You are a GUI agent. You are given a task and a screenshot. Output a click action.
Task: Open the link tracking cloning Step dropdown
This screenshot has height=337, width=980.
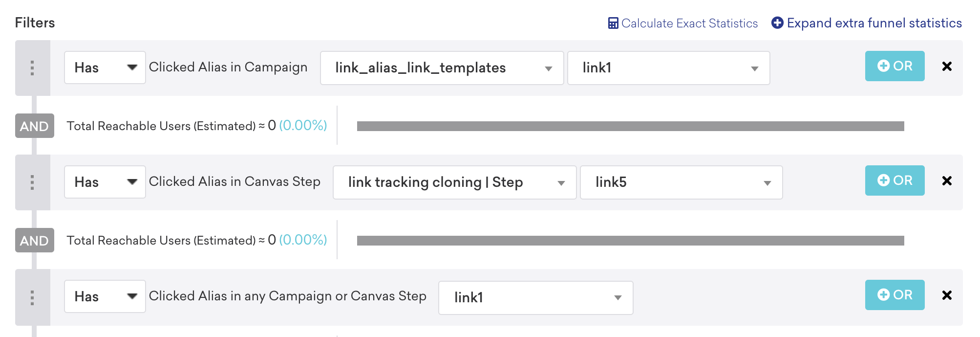click(x=455, y=182)
